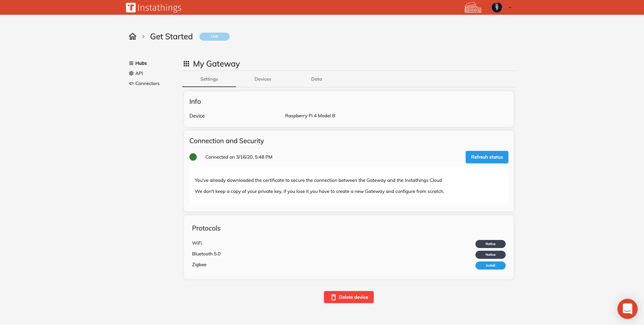Switch to the Data tab
The image size is (644, 325).
[317, 79]
